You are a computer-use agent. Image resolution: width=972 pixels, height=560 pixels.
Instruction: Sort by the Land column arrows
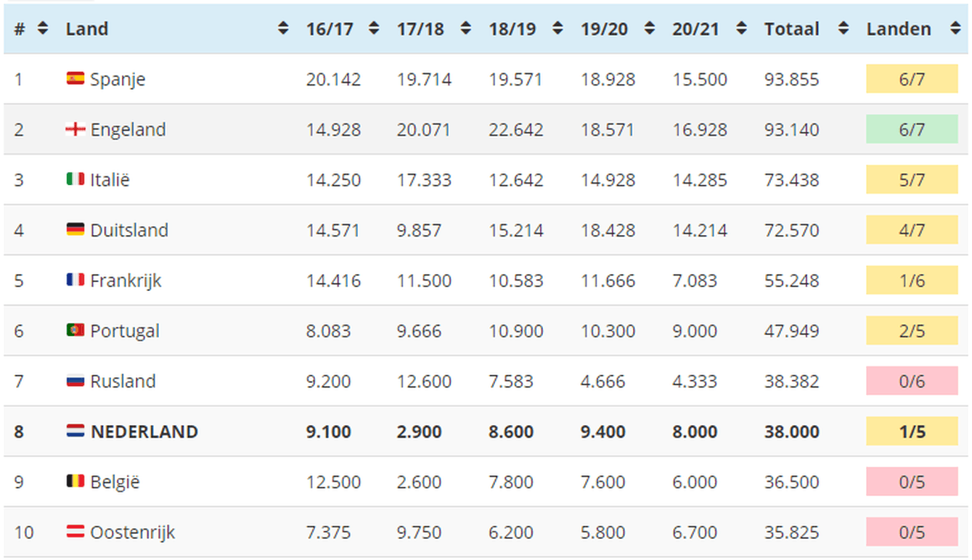(x=282, y=29)
